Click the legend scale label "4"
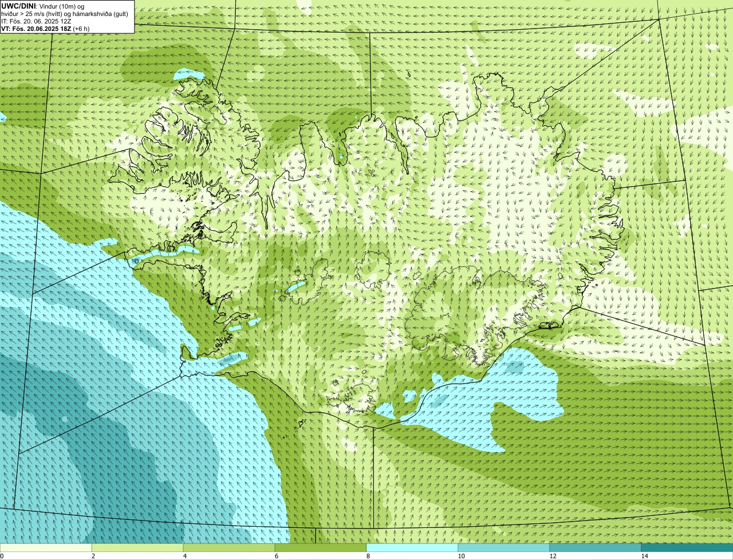733x560 pixels. pyautogui.click(x=184, y=556)
